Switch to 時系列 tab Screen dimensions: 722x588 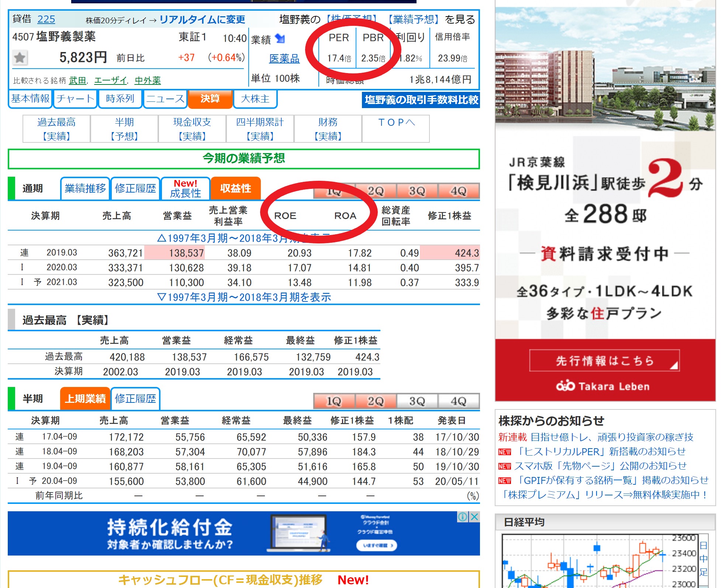[120, 99]
